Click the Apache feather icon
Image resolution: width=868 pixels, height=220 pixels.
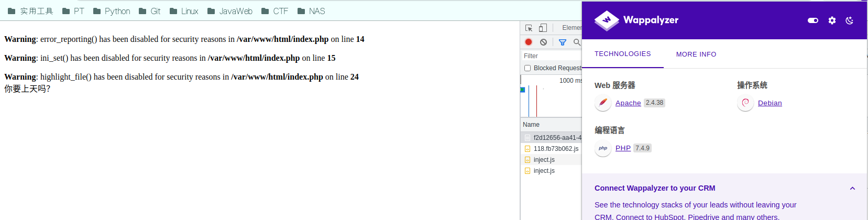click(x=603, y=103)
